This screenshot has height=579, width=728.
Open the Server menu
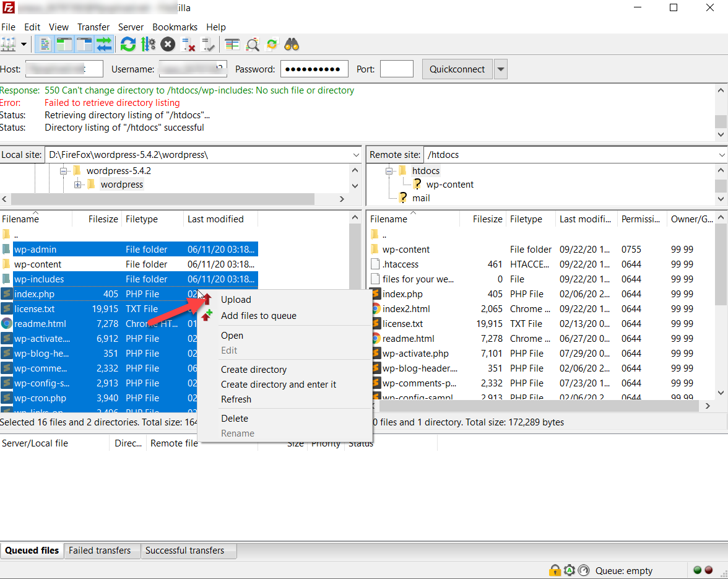point(131,27)
